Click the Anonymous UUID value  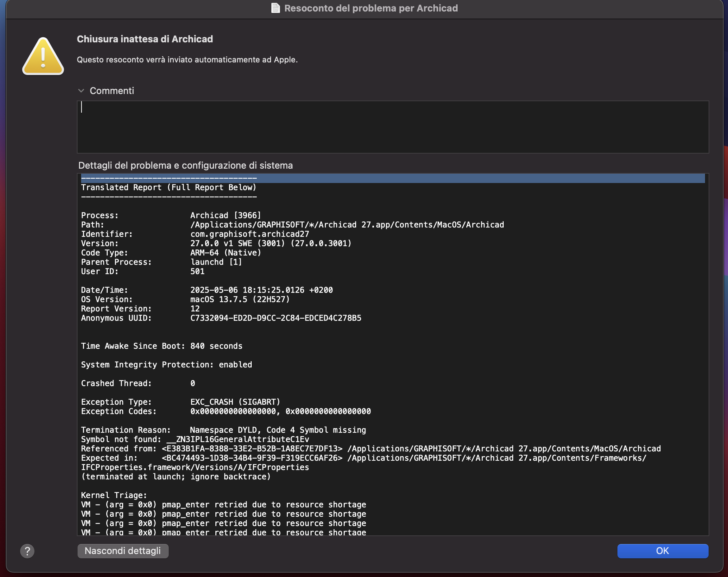pyautogui.click(x=276, y=318)
